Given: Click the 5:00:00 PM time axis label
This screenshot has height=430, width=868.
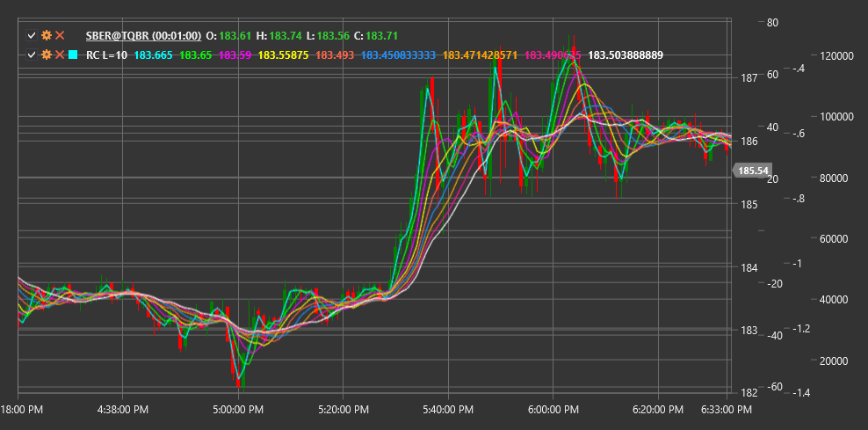Looking at the screenshot, I should click(x=238, y=410).
